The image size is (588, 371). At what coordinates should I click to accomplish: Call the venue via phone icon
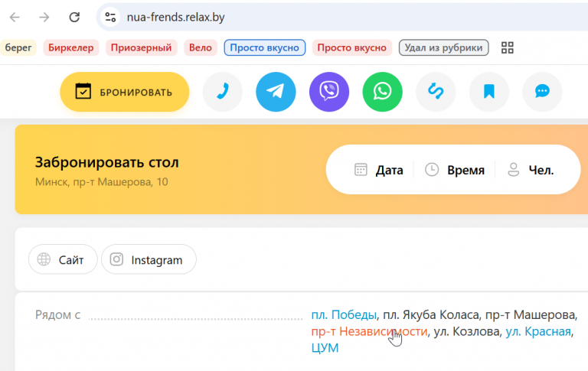[223, 92]
